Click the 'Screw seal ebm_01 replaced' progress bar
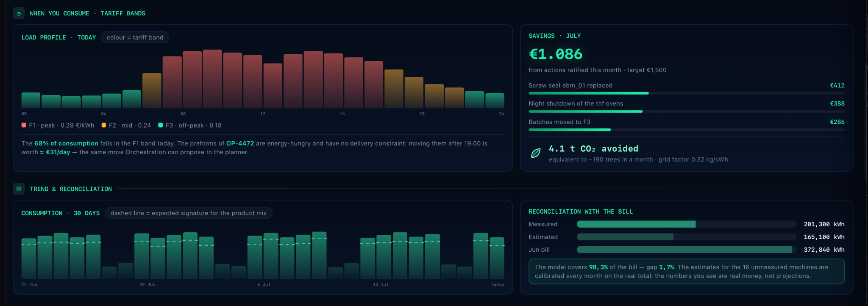The width and height of the screenshot is (868, 306). pyautogui.click(x=687, y=93)
